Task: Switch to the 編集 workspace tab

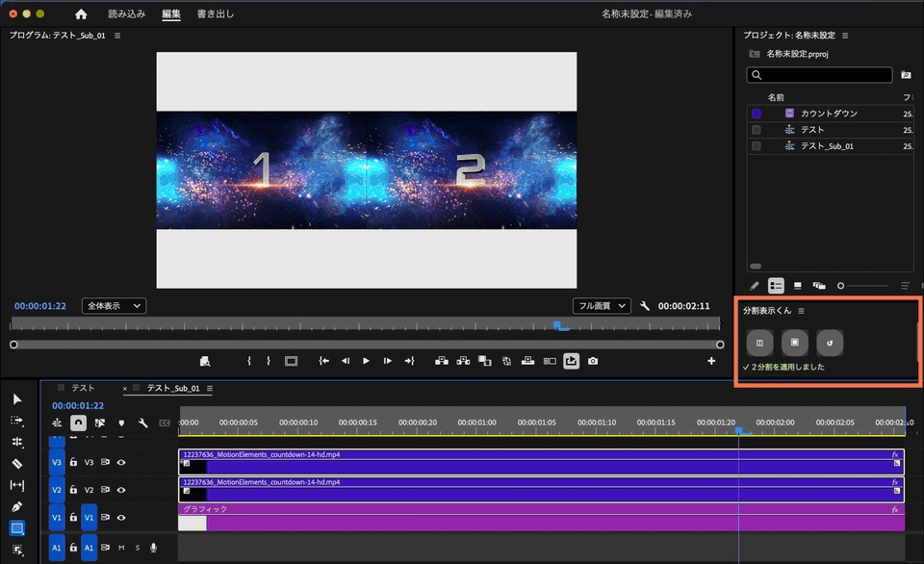Action: [171, 13]
